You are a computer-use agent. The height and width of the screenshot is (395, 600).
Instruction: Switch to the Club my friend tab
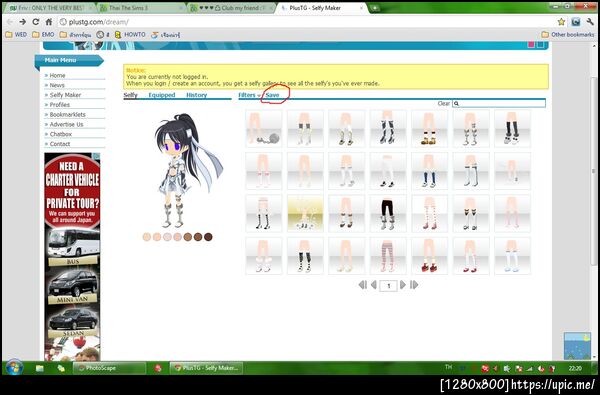232,8
